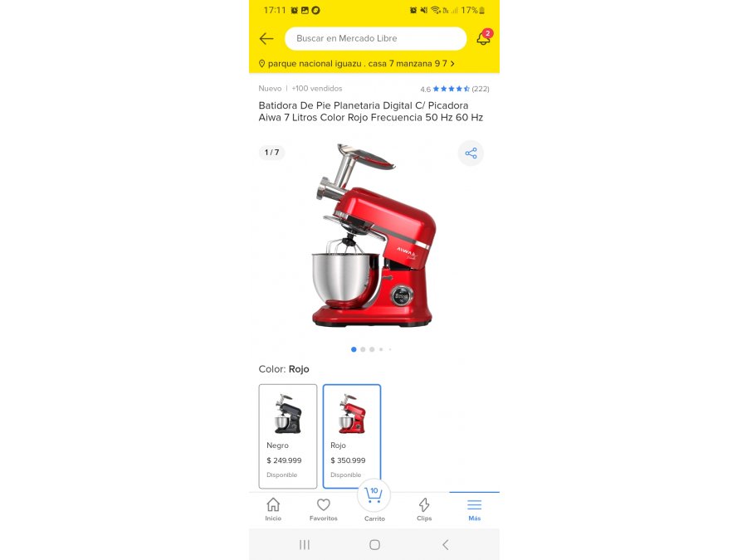Tap Android recent apps button
The width and height of the screenshot is (747, 560).
(305, 545)
